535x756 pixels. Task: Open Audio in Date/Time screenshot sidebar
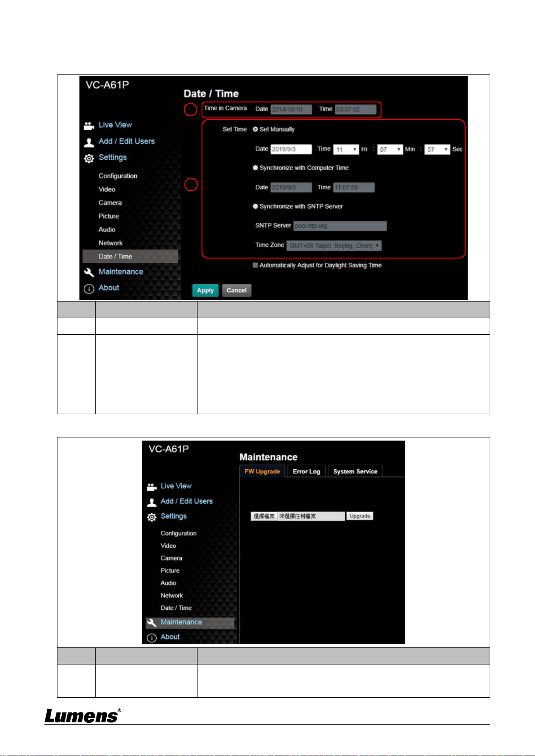(x=107, y=230)
